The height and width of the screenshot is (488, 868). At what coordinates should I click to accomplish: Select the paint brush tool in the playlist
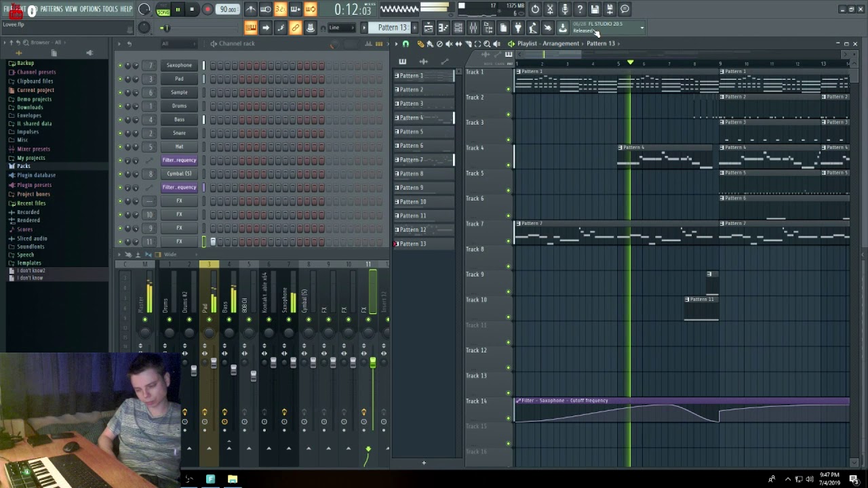click(430, 43)
